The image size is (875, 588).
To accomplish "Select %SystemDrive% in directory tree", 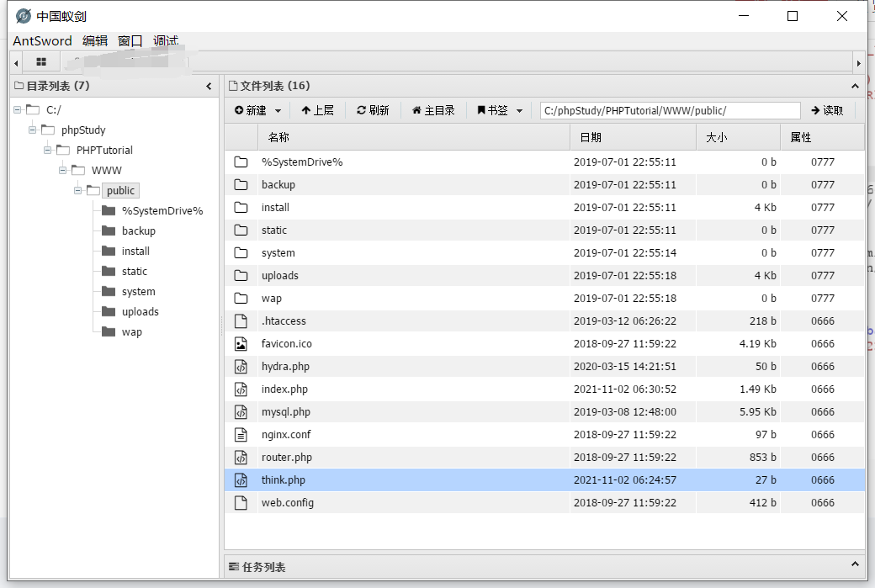I will [x=162, y=211].
